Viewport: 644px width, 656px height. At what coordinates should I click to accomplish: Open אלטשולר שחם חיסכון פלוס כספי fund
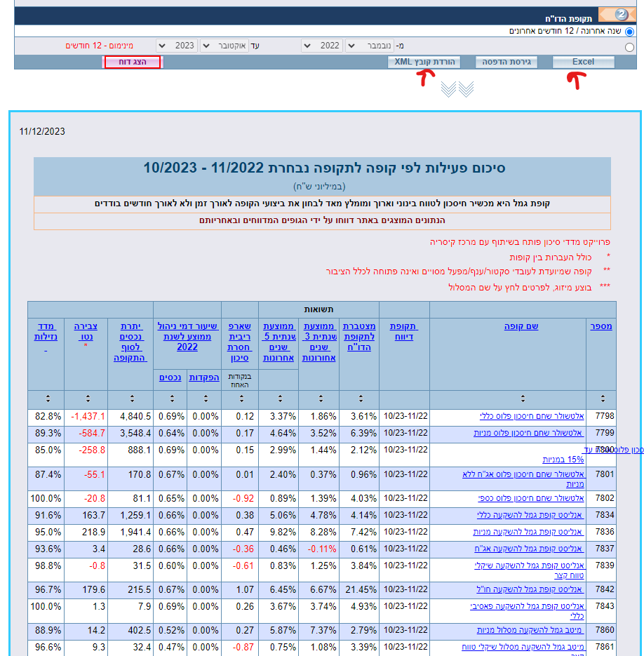(530, 498)
